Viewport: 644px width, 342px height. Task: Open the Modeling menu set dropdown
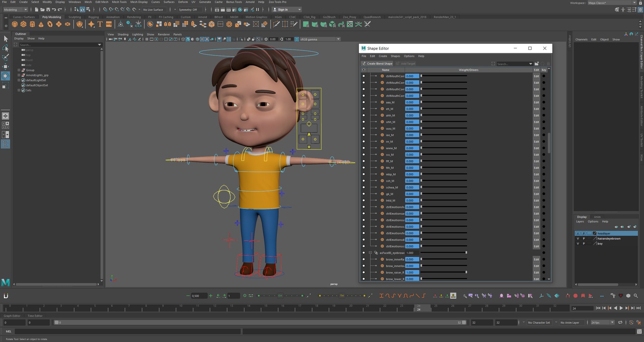pos(15,10)
